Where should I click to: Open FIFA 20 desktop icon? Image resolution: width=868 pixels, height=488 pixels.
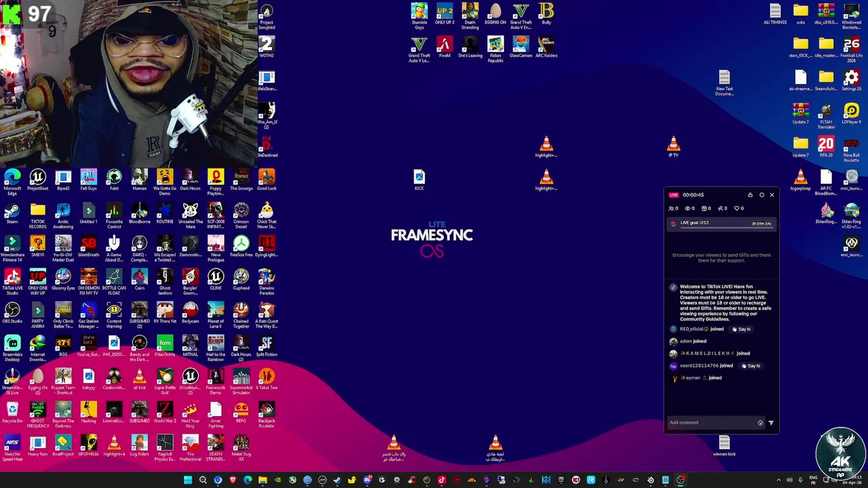[x=826, y=146]
